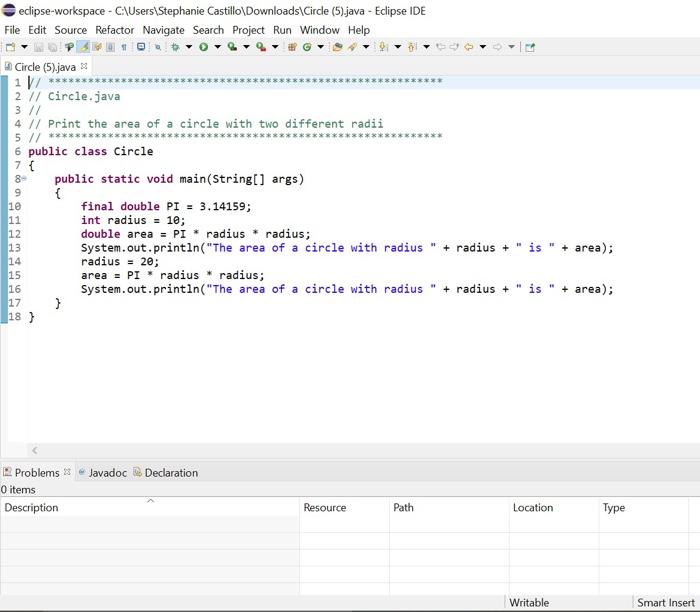The image size is (700, 612).
Task: Click the New Java Class icon
Action: 307,47
